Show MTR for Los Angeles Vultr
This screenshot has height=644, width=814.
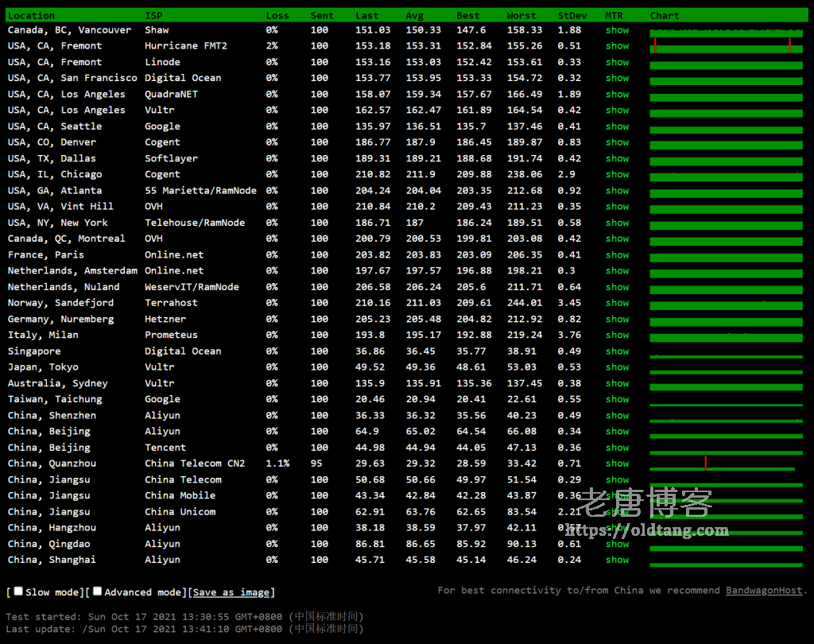617,110
